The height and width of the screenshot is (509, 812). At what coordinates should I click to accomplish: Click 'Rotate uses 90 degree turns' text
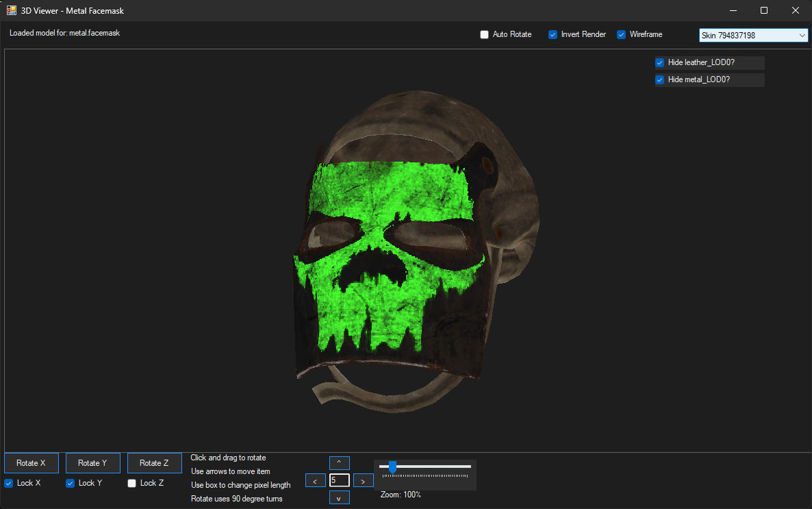tap(237, 499)
